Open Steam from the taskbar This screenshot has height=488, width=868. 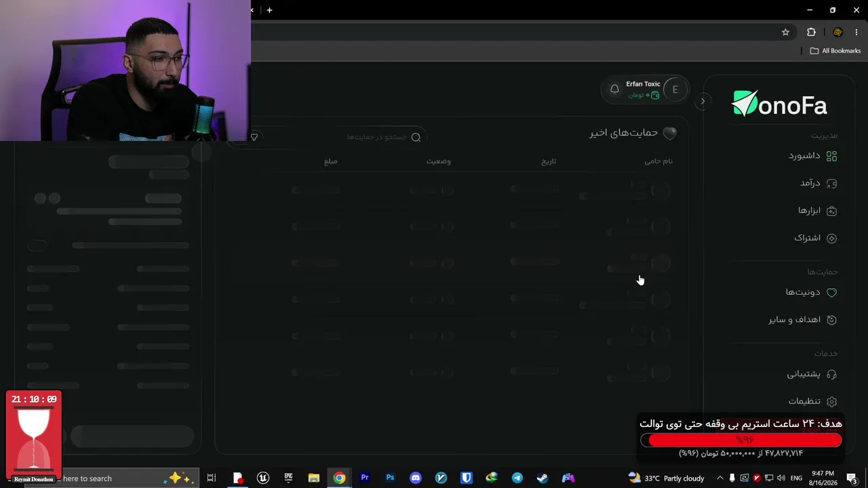point(542,478)
